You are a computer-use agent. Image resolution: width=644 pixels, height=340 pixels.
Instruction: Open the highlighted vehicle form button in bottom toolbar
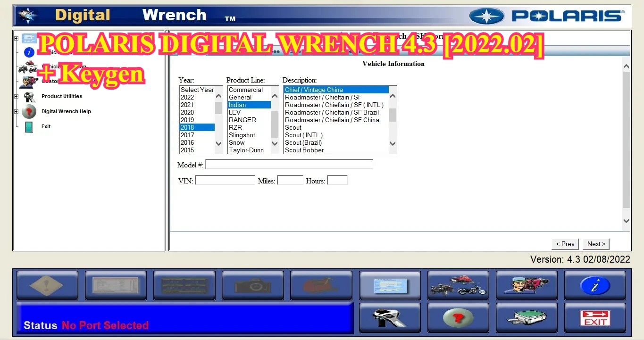coord(390,286)
